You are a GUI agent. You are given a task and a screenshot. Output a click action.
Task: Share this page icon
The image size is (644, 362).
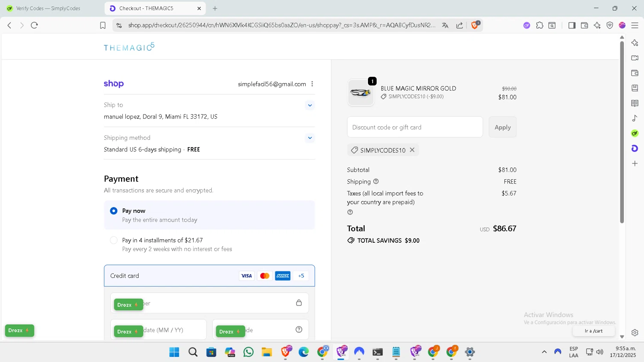(x=459, y=25)
